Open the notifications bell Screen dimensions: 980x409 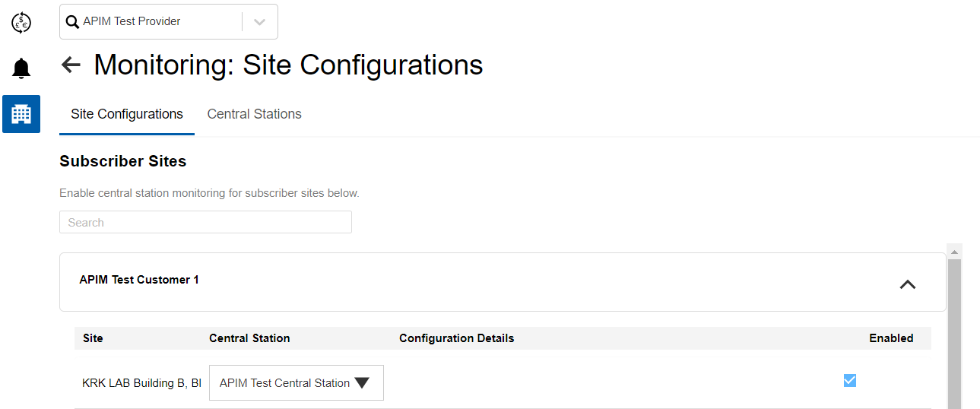21,68
